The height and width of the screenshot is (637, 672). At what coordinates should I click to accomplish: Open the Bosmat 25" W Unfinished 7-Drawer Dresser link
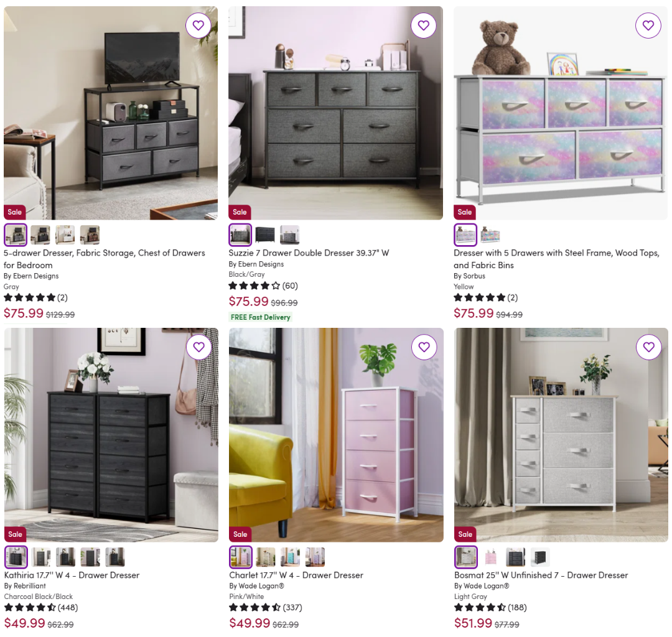coord(541,575)
